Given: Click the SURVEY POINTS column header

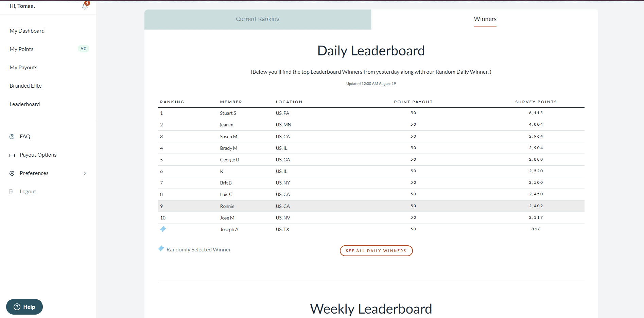Looking at the screenshot, I should 536,102.
